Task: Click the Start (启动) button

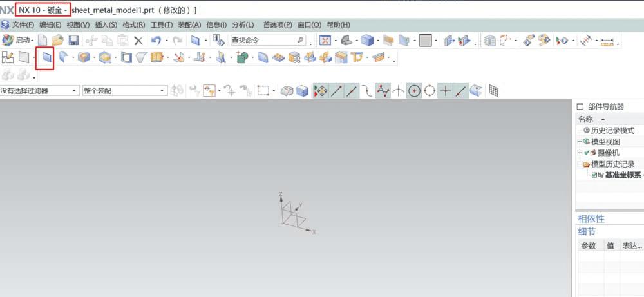Action: [18, 40]
